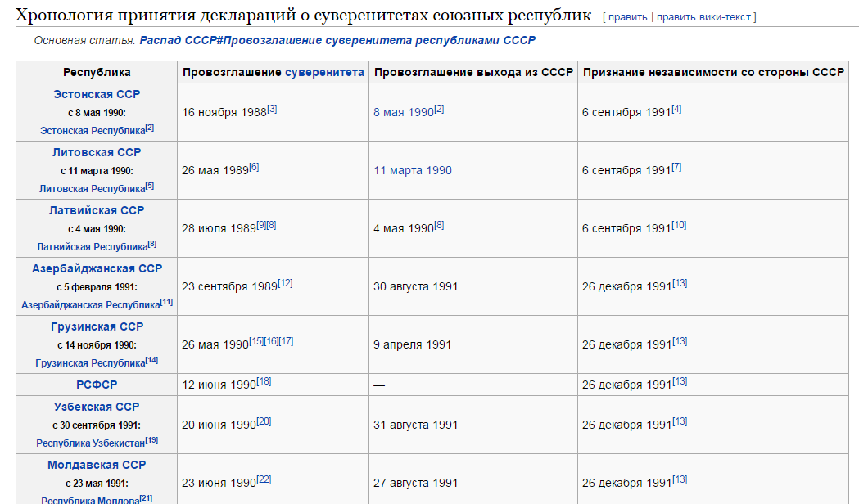
Task: Open 'Азербайджанская Республика' link
Action: click(x=90, y=305)
